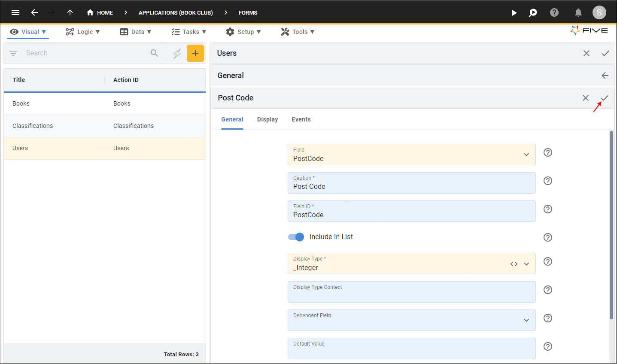
Task: Open the hamburger menu
Action: tap(15, 12)
